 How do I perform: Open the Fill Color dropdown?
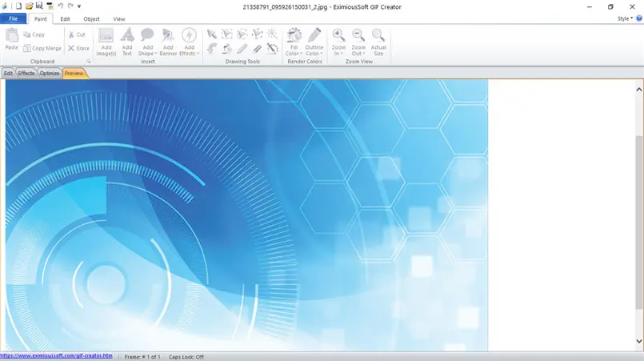[294, 42]
